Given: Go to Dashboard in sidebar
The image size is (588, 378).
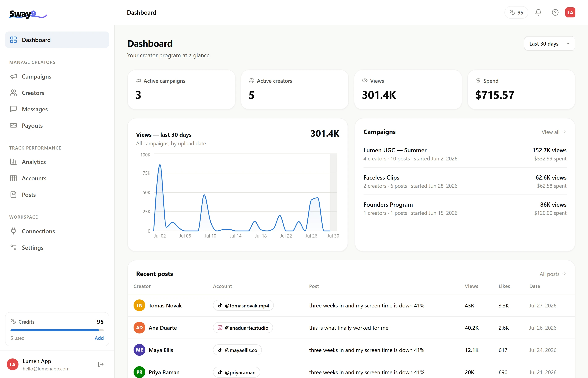Looking at the screenshot, I should tap(57, 40).
